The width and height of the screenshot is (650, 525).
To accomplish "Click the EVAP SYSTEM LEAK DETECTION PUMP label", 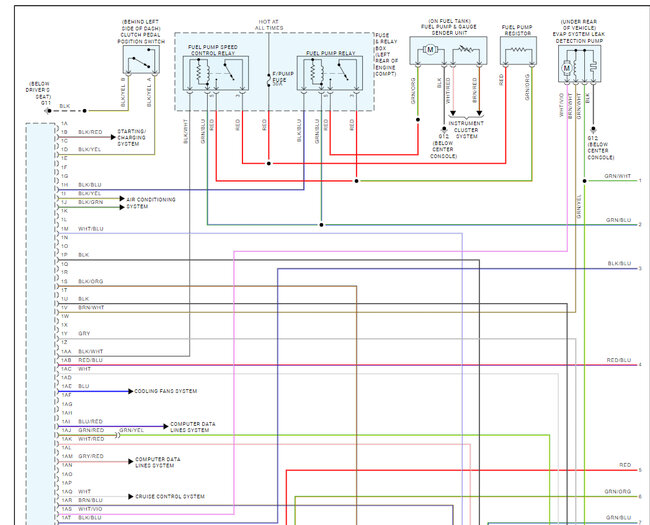I will (579, 31).
